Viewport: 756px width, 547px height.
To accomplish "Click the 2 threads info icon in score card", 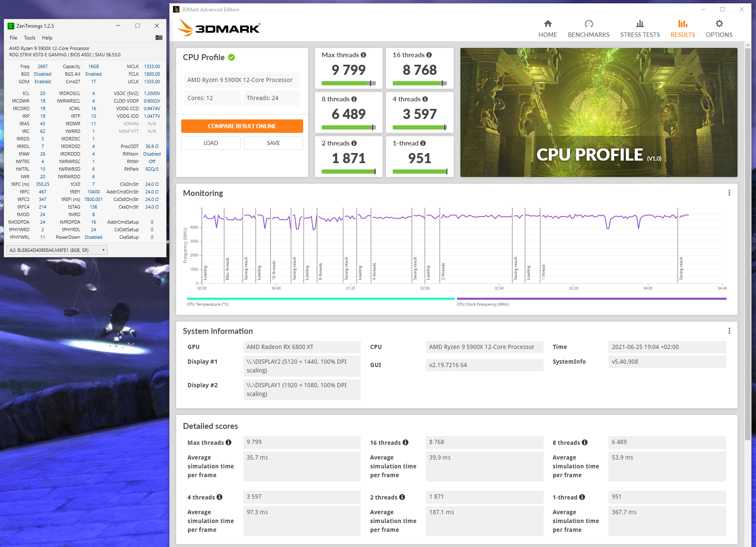I will (354, 143).
